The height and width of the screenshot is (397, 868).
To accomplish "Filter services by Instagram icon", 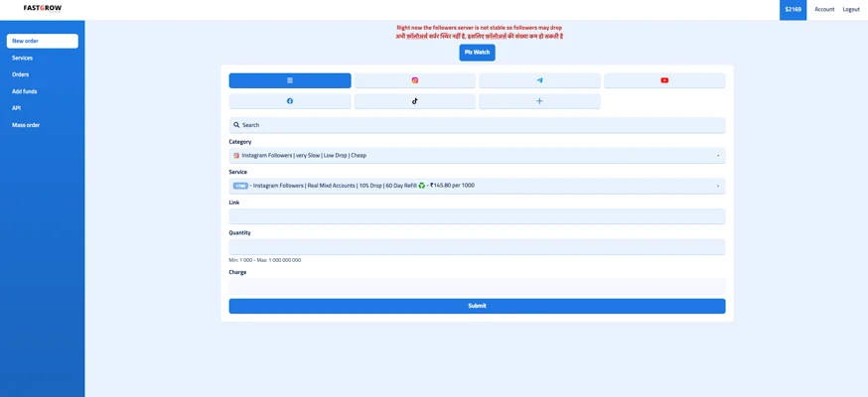I will [415, 80].
